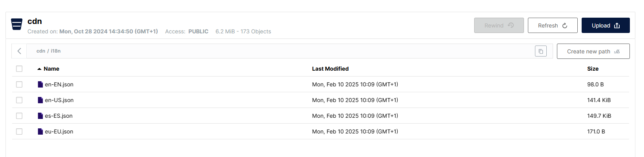Image resolution: width=644 pixels, height=157 pixels.
Task: Toggle the select-all checkbox in header
Action: tap(19, 69)
